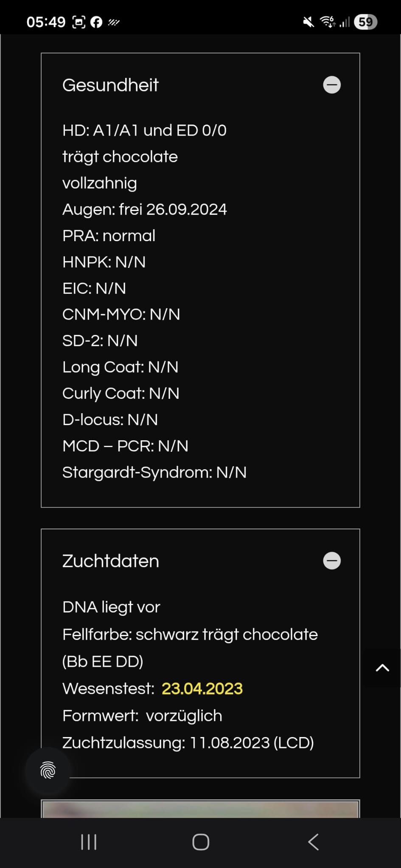Screen dimensions: 401x868
Task: Tap the mobile signal strength icon
Action: [x=345, y=22]
